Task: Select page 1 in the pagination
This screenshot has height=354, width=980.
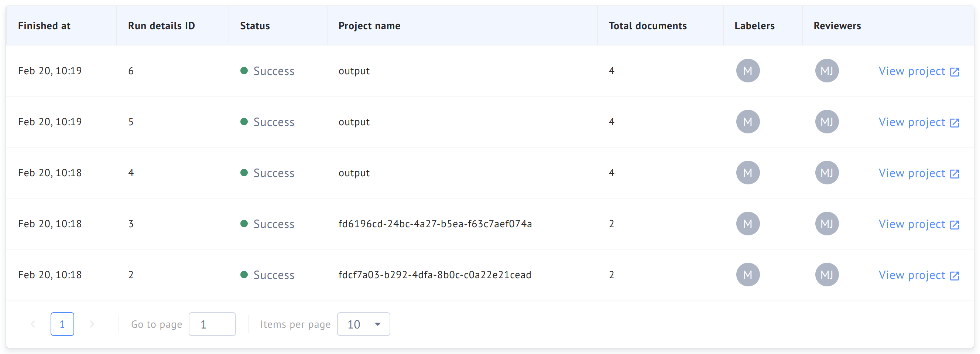Action: point(62,324)
